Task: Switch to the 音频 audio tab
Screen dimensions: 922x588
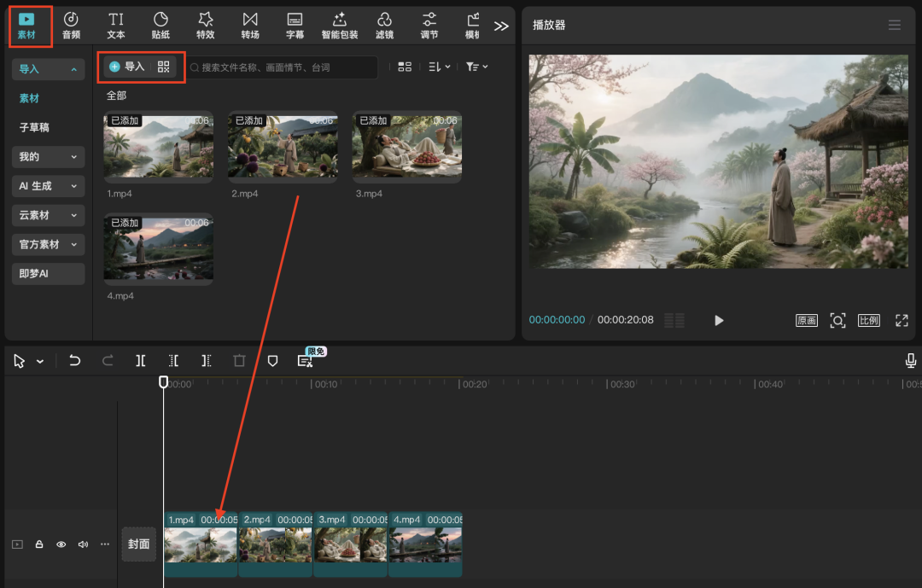Action: pyautogui.click(x=72, y=25)
